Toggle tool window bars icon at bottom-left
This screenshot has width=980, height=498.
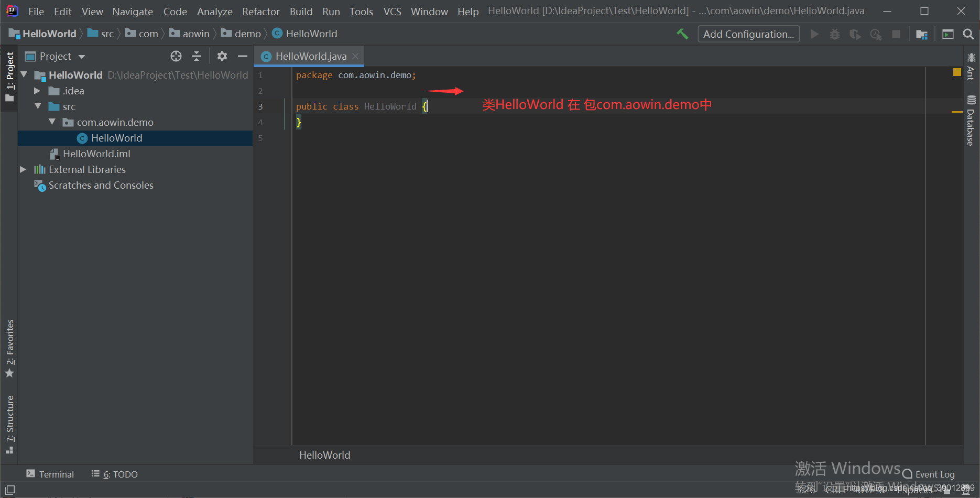pyautogui.click(x=10, y=490)
